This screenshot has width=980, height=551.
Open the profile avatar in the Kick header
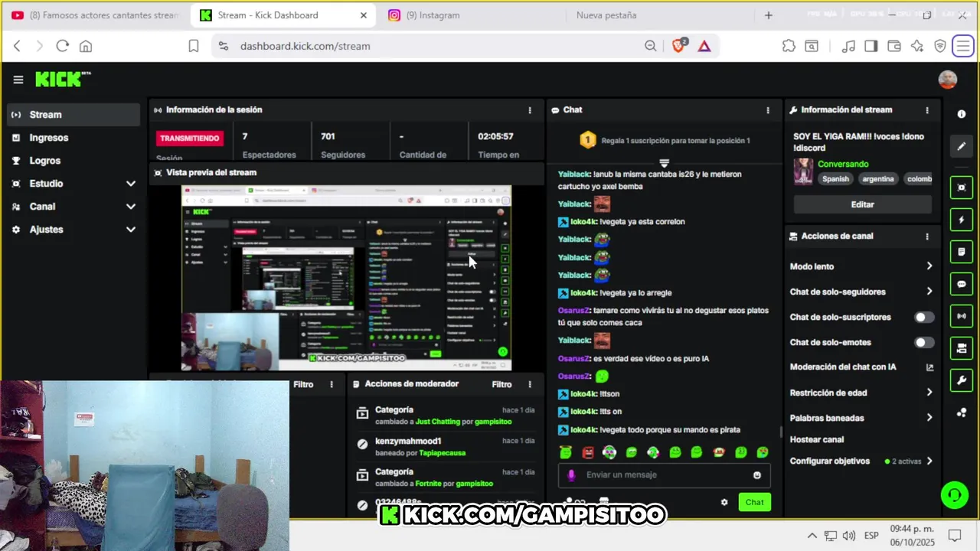pos(948,80)
